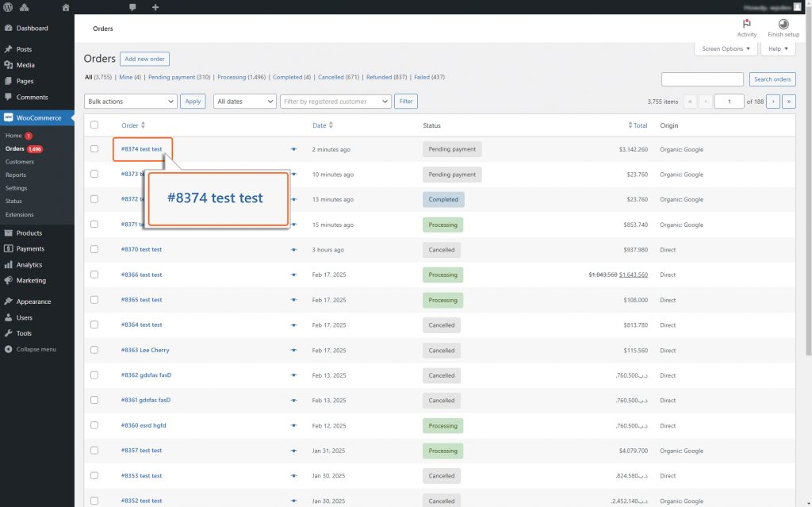Jump to last page arrow
Viewport: 812px width, 507px height.
tap(789, 102)
